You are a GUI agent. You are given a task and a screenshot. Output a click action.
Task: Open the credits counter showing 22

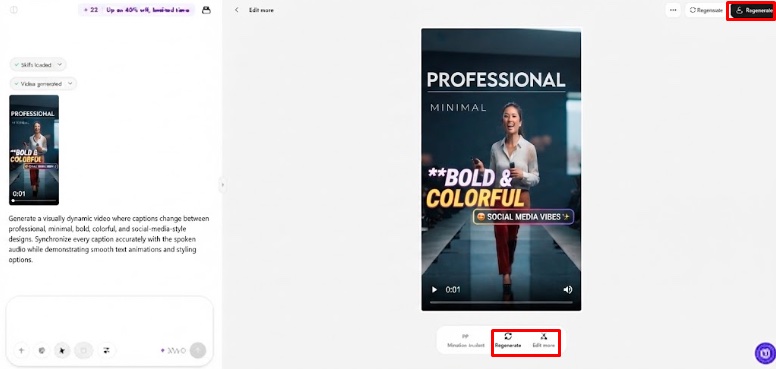(x=91, y=10)
